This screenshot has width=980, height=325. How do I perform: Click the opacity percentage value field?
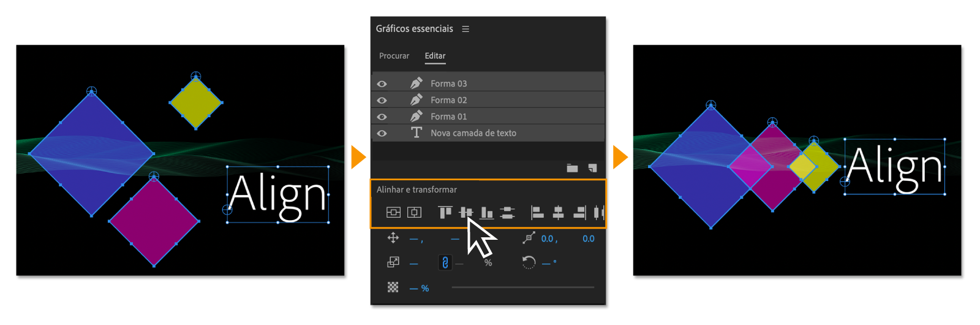click(420, 288)
